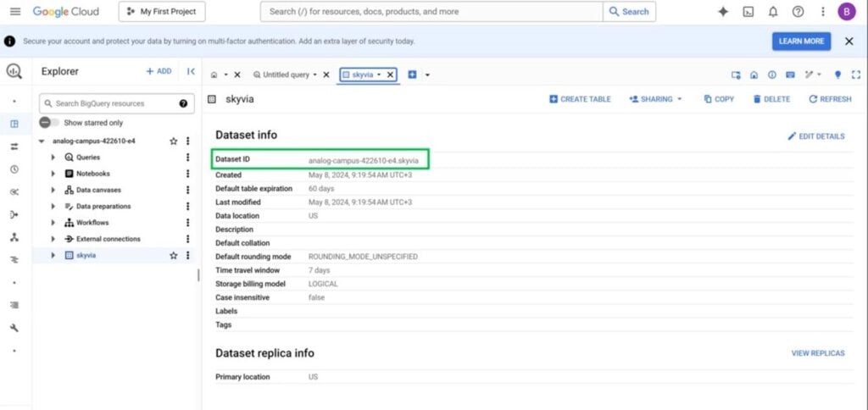868x410 pixels.
Task: Click the lightbulb tips icon
Action: point(837,75)
